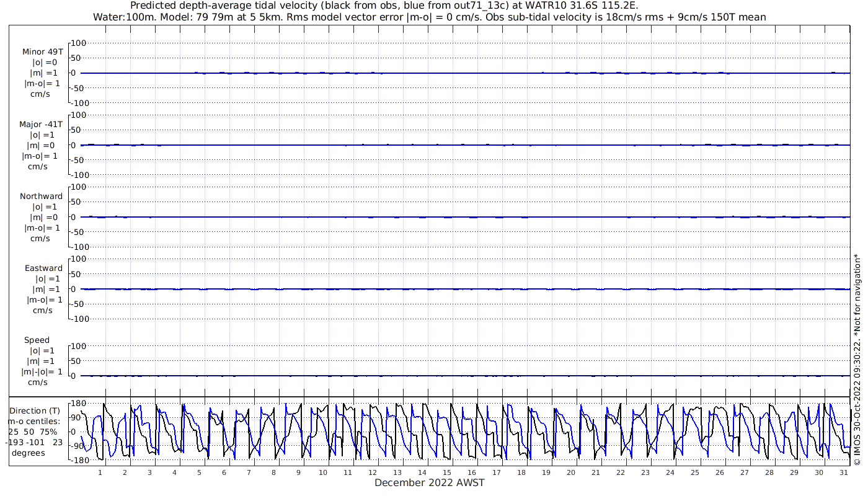Click day '25' tick label on the date axis
Viewport: 868px width, 496px height.
pyautogui.click(x=695, y=472)
